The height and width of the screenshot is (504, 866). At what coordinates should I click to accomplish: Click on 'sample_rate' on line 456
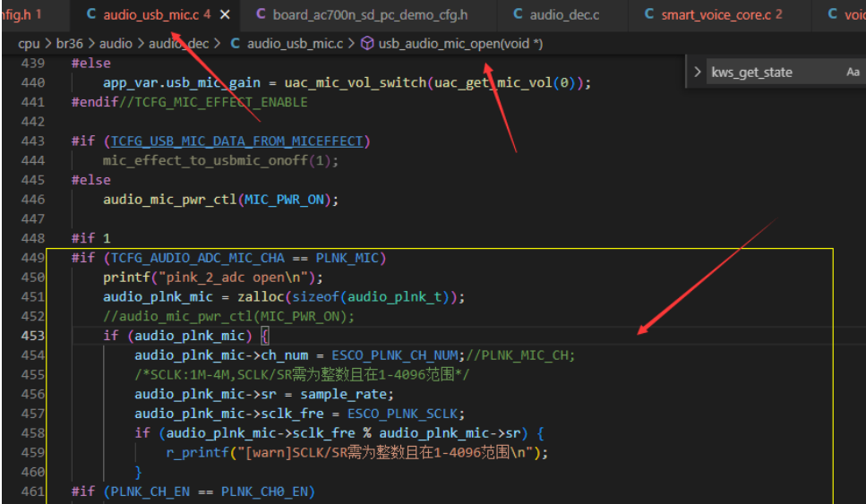(342, 395)
